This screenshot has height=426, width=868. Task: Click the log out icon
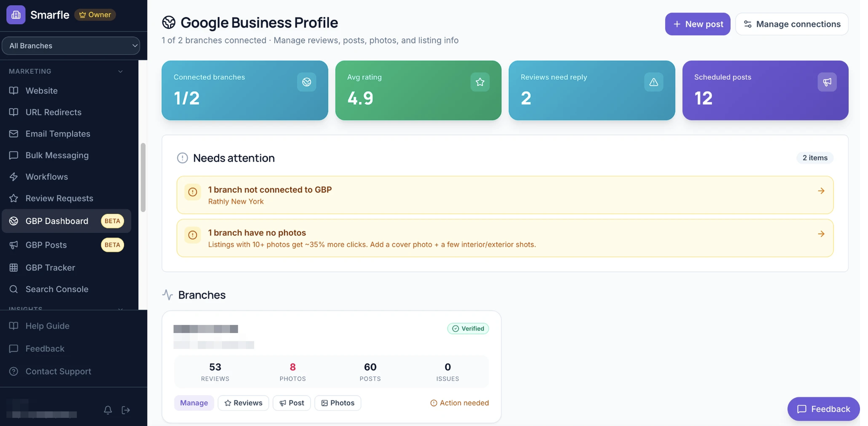pos(126,410)
